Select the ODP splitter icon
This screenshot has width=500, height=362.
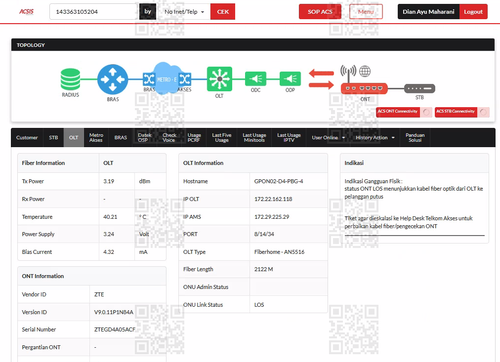[290, 79]
